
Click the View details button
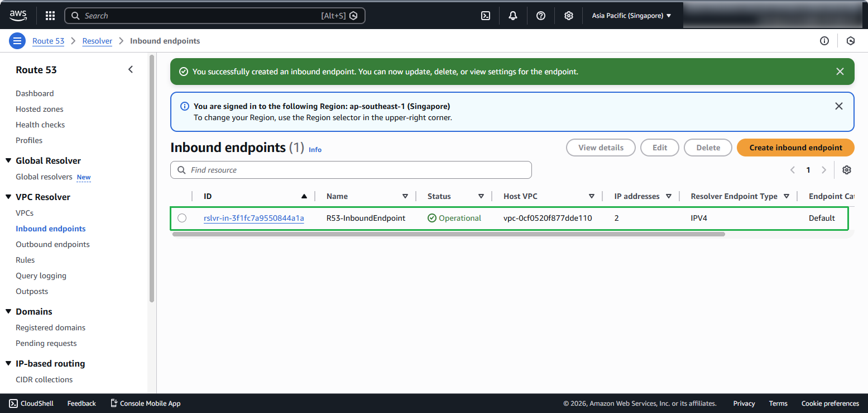601,148
